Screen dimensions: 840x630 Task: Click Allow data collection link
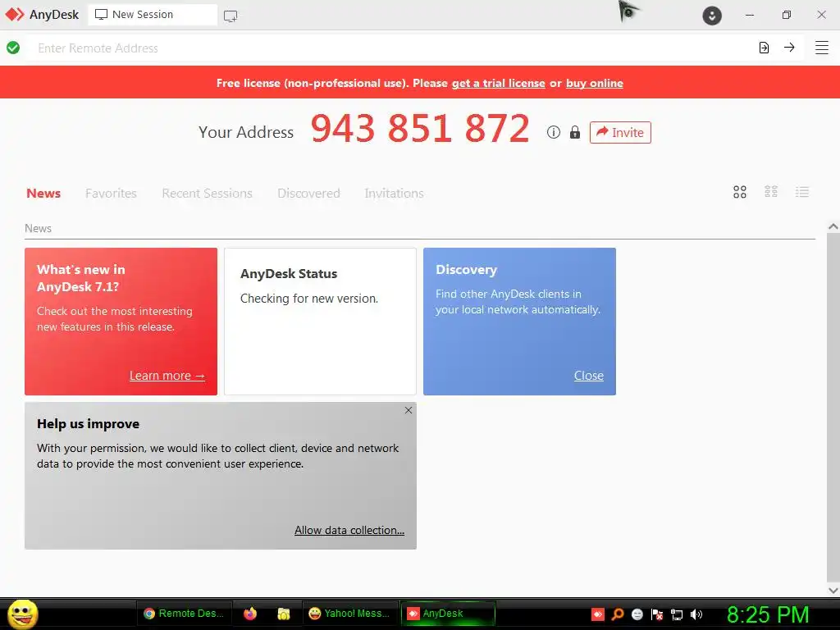tap(349, 530)
